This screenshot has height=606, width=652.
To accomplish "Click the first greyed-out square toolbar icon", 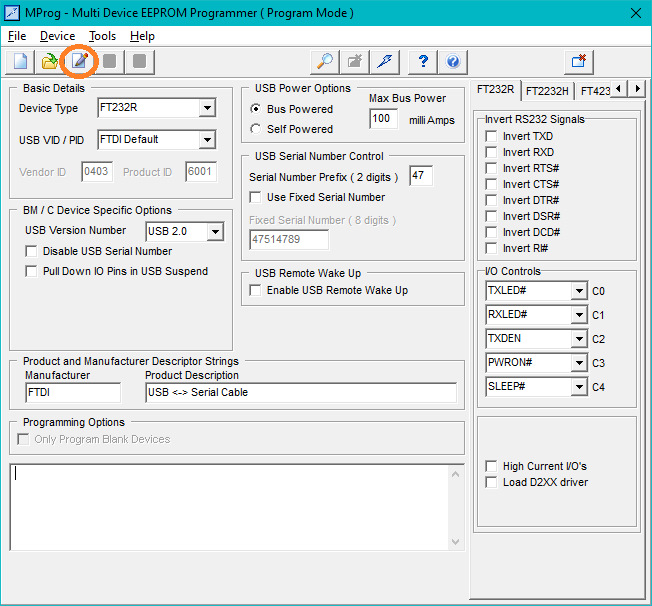I will [x=109, y=62].
